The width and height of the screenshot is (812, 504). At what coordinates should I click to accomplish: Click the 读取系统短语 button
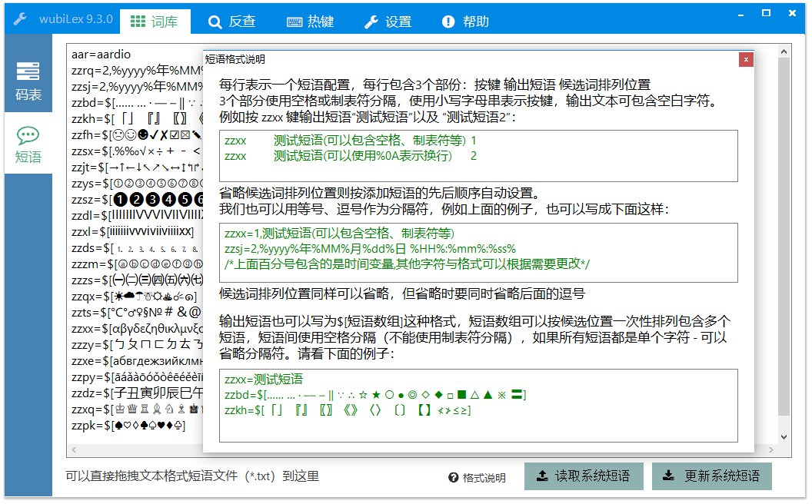coord(584,476)
